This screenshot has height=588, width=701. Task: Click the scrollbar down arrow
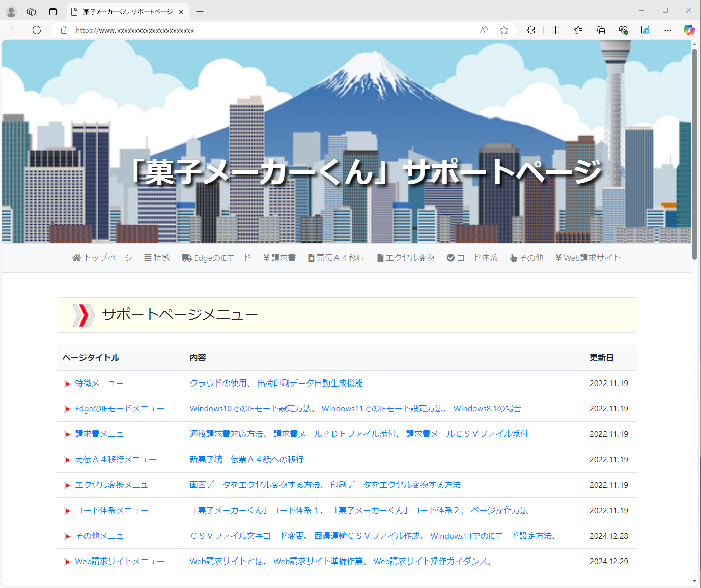(694, 581)
